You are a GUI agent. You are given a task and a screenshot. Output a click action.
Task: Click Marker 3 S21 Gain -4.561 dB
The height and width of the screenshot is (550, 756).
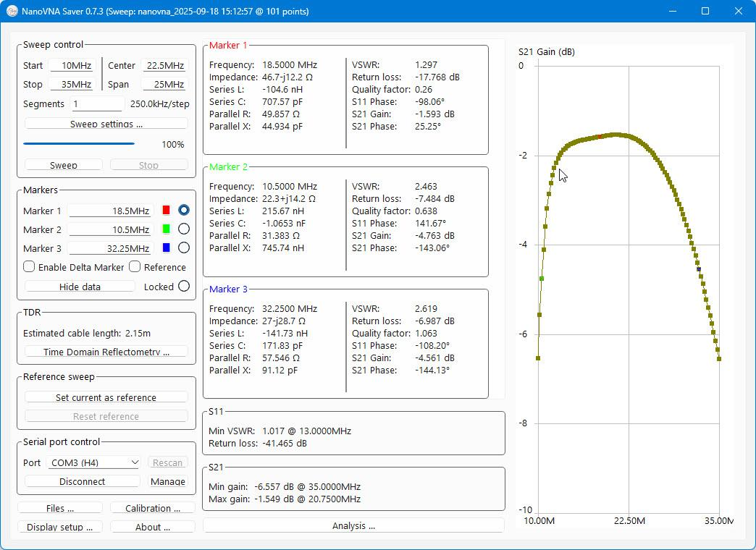(434, 357)
